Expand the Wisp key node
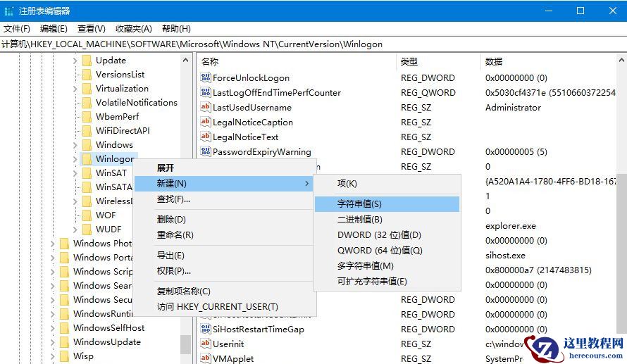The width and height of the screenshot is (627, 364). point(53,356)
